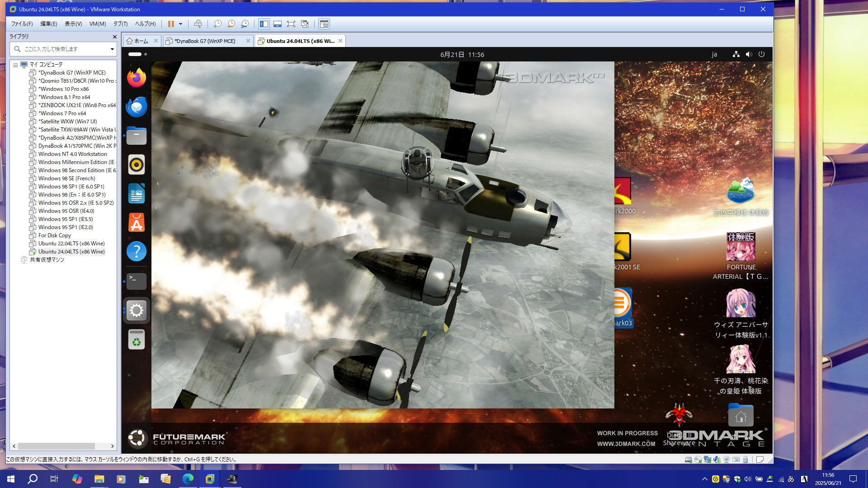The width and height of the screenshot is (868, 488).
Task: Click the VMware status bar hard disk icon
Action: point(688,460)
